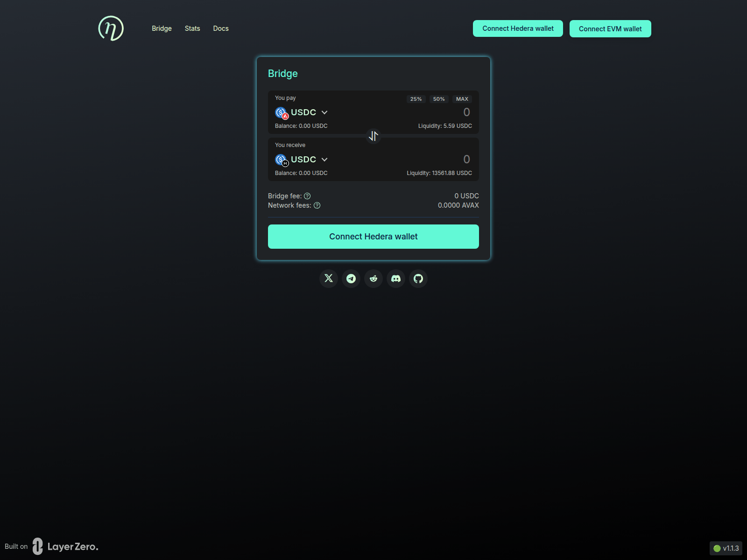Show Bridge fee help tooltip
Screen dimensions: 747x560
pos(307,196)
